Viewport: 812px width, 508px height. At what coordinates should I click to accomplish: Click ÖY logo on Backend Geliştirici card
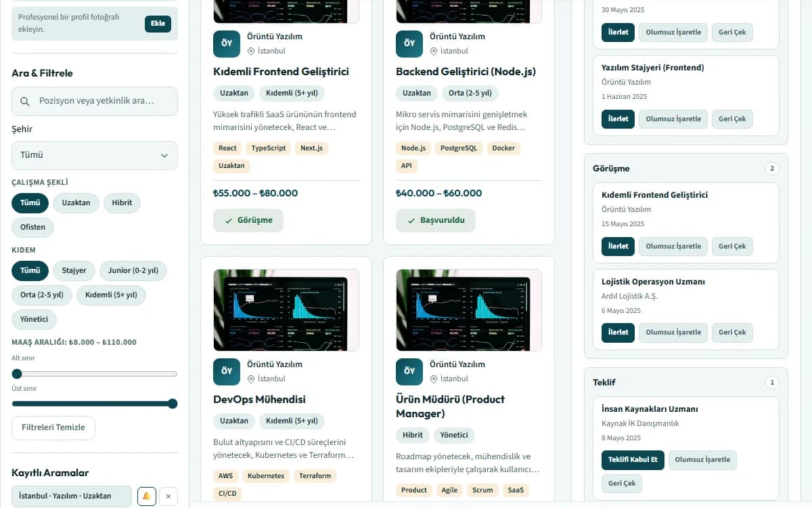click(409, 43)
